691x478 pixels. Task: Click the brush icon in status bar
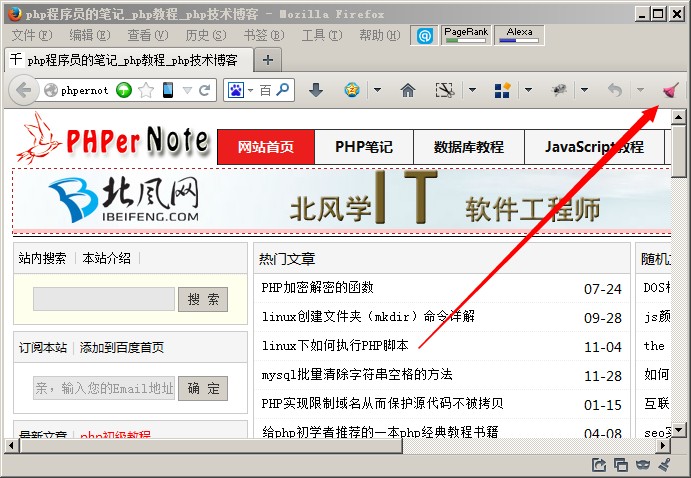pyautogui.click(x=664, y=464)
